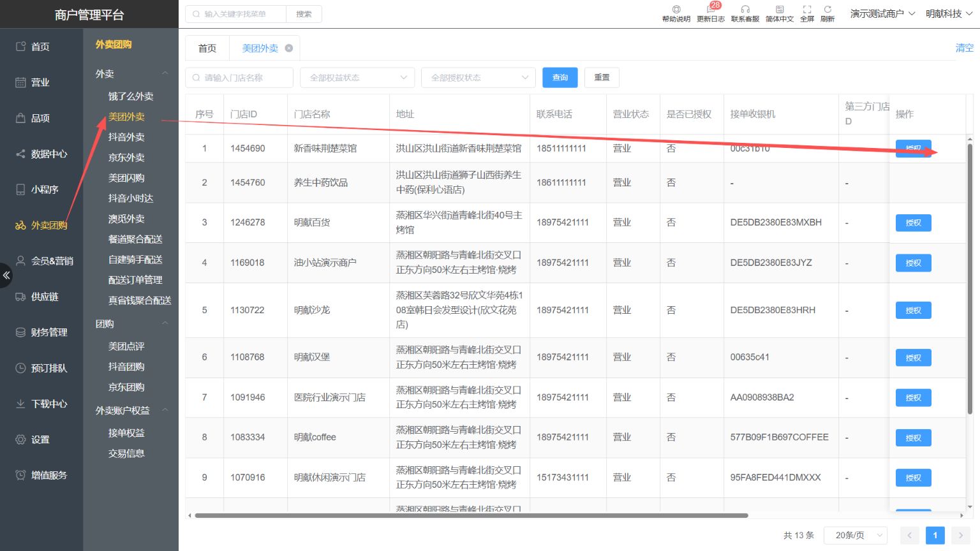Authorize store 明献沙龙

click(x=914, y=311)
